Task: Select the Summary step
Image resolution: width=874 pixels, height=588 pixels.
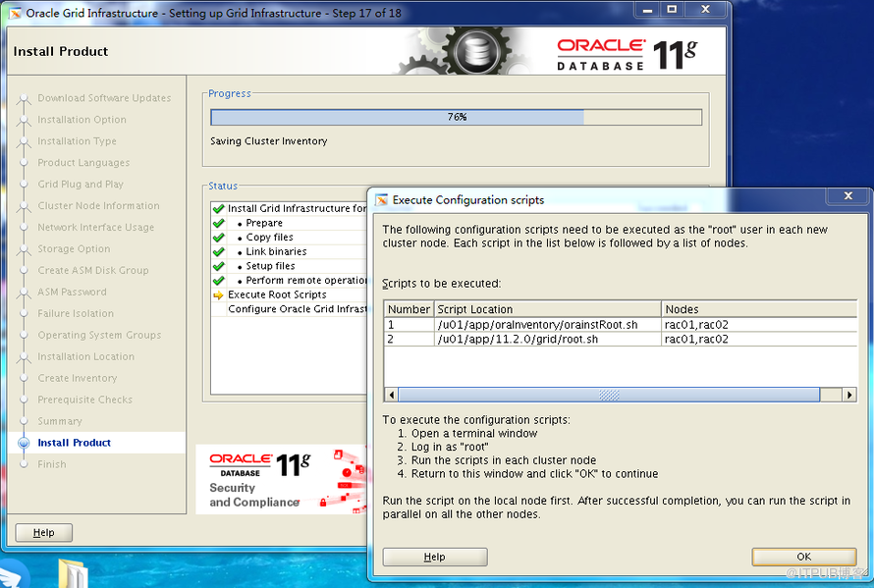Action: point(60,421)
